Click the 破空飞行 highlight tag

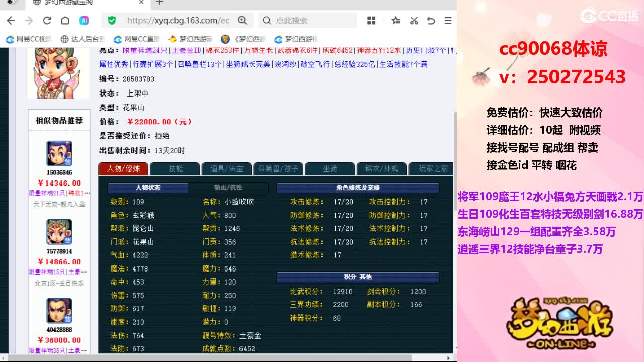[315, 64]
